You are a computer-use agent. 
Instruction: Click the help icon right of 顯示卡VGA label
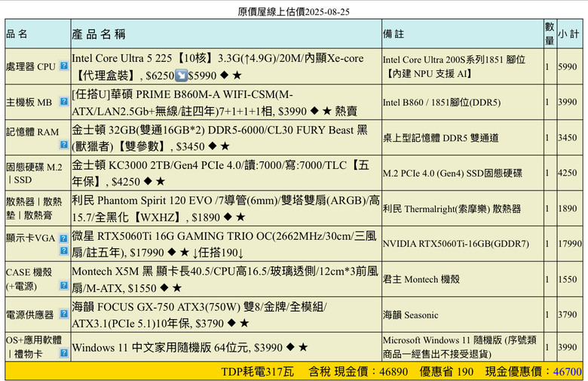point(64,238)
